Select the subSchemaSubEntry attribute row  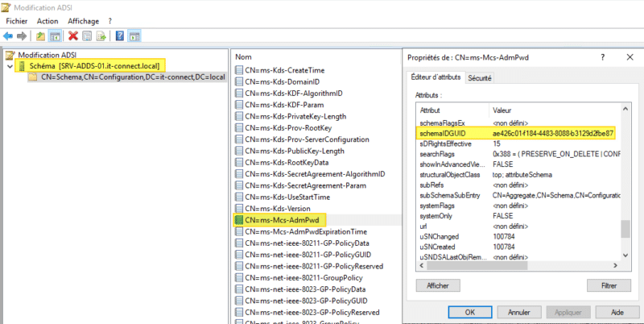pos(518,195)
